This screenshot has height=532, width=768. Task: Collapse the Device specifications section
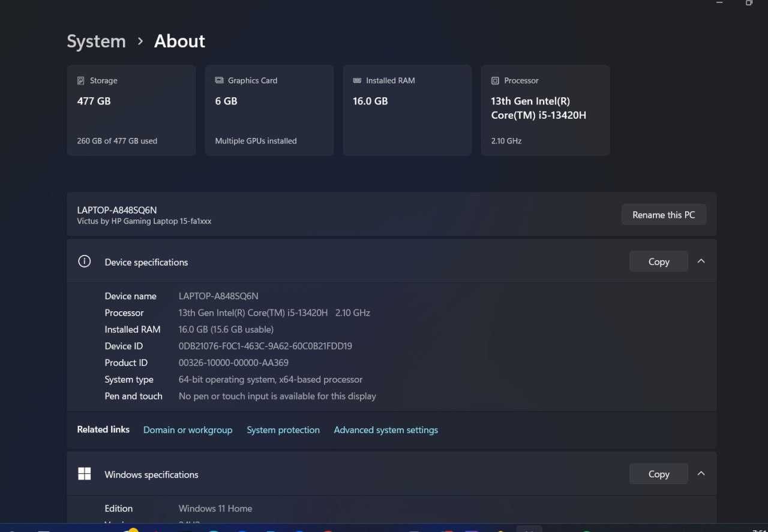pos(701,262)
